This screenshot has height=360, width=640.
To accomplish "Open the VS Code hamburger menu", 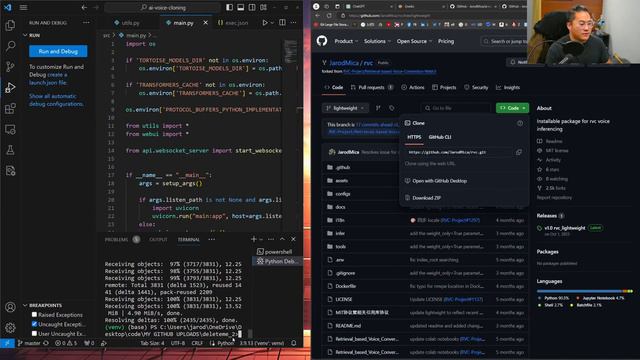I will pyautogui.click(x=24, y=7).
